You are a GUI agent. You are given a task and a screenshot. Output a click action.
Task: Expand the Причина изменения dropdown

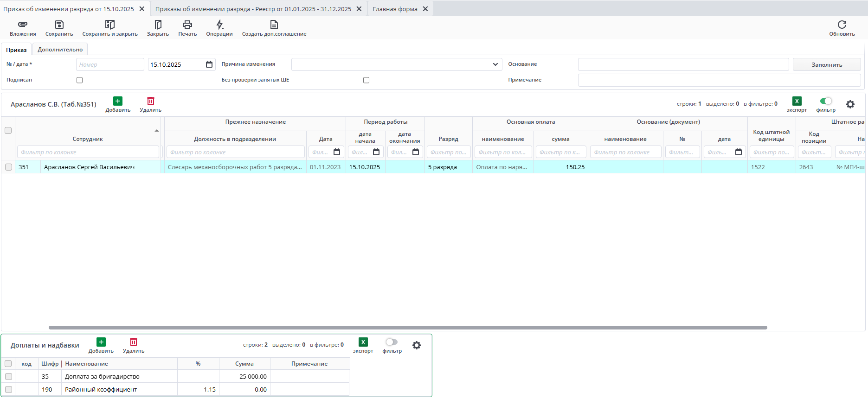[495, 64]
